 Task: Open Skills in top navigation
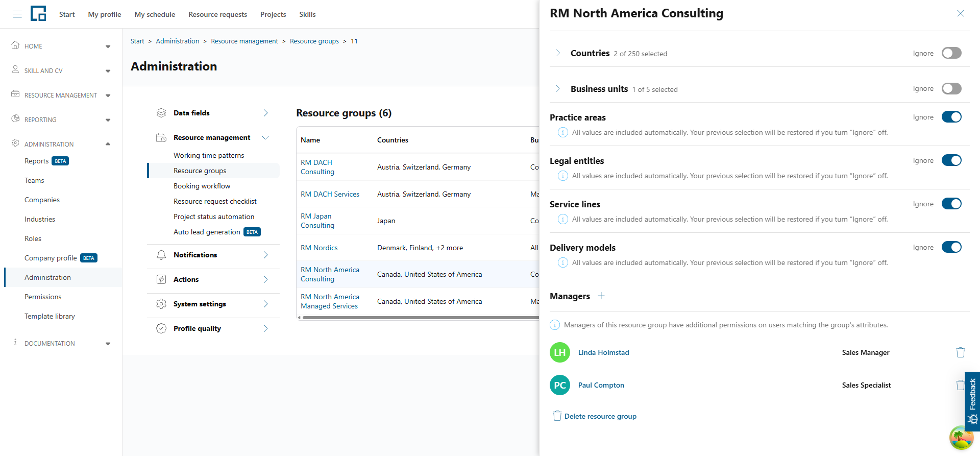(x=307, y=14)
